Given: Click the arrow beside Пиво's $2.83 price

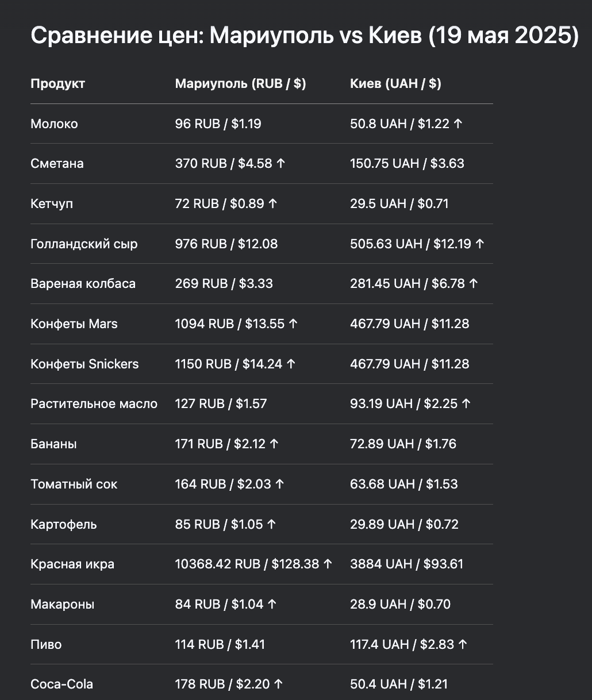Looking at the screenshot, I should (463, 644).
